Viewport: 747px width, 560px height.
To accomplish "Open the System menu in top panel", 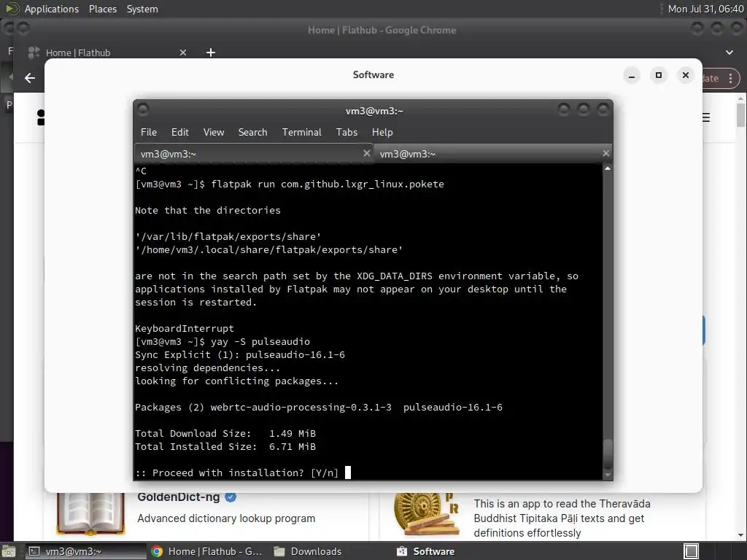I will click(142, 9).
